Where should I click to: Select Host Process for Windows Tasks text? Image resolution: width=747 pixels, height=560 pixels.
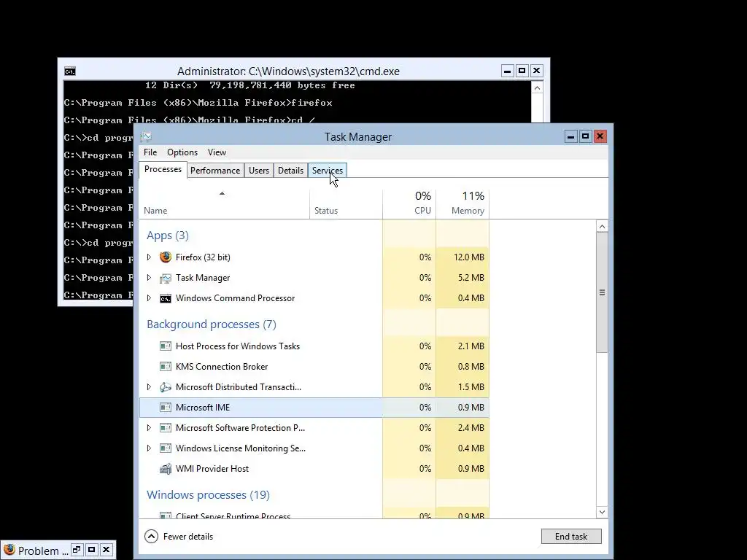[238, 346]
